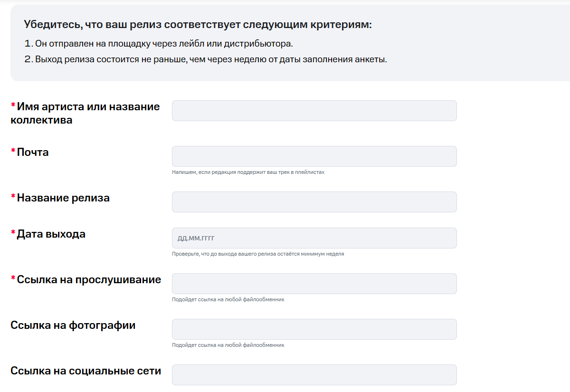Click the 'Дата выхода' label
Viewport: 570px width, 392px height.
pyautogui.click(x=51, y=234)
